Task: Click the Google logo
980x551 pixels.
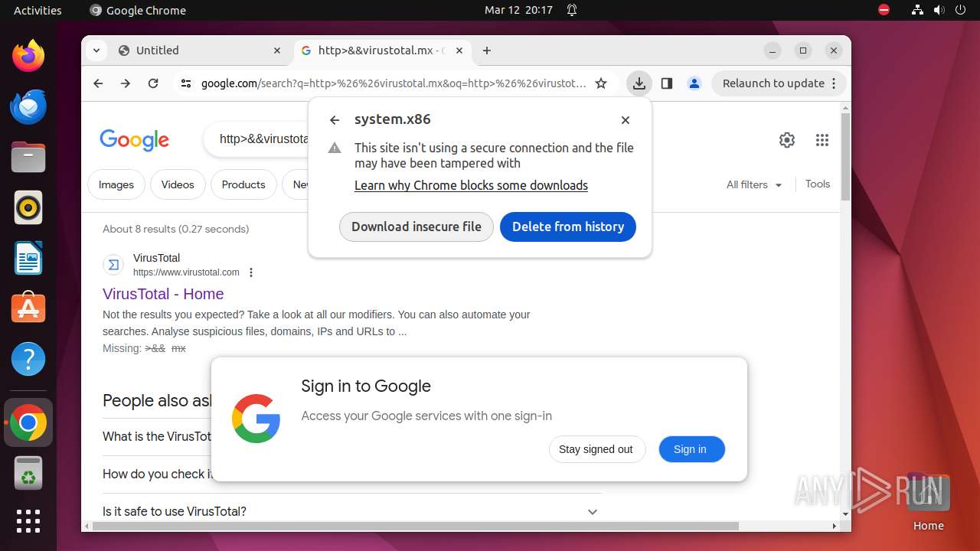Action: pyautogui.click(x=134, y=140)
